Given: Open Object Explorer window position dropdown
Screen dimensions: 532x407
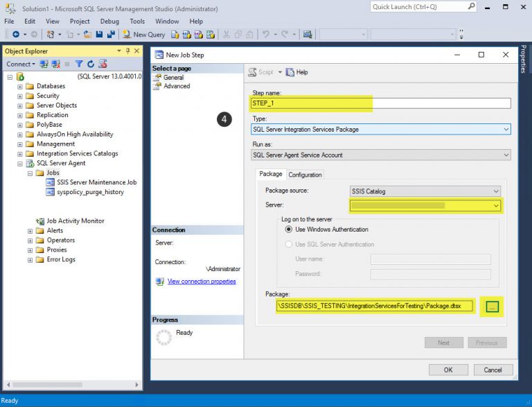Looking at the screenshot, I should tap(119, 51).
